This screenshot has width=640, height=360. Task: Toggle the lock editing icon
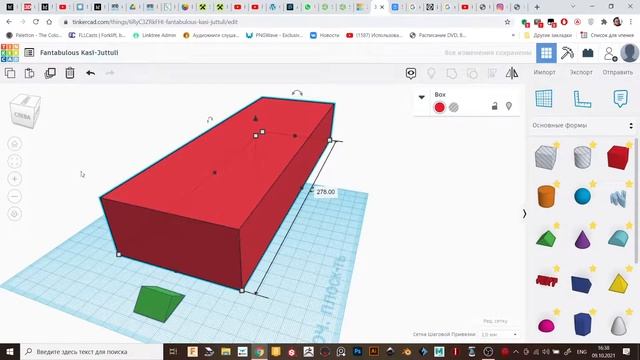[494, 107]
